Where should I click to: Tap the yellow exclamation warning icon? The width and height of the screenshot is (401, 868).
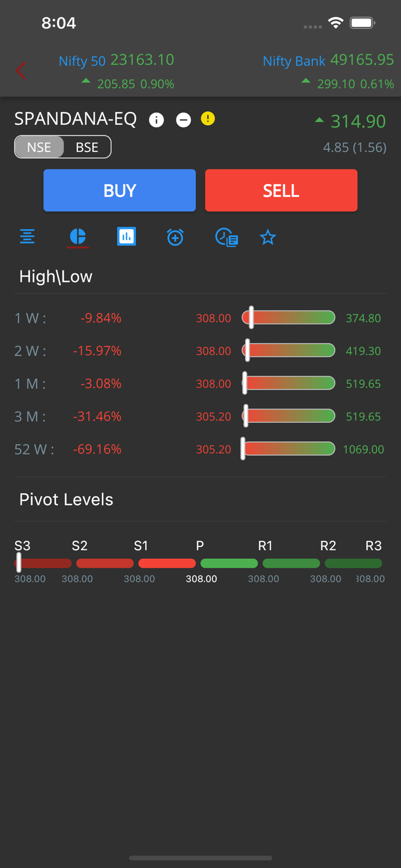(x=208, y=119)
